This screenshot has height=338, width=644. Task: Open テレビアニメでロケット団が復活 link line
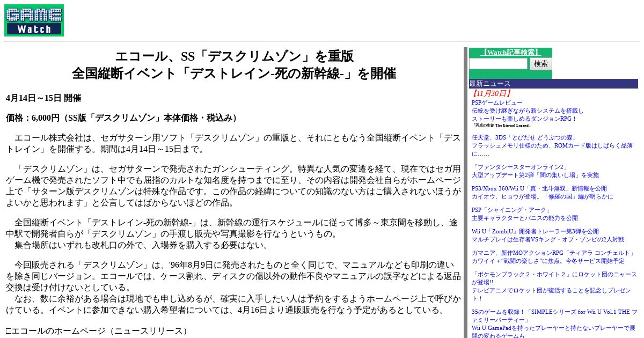coord(552,294)
